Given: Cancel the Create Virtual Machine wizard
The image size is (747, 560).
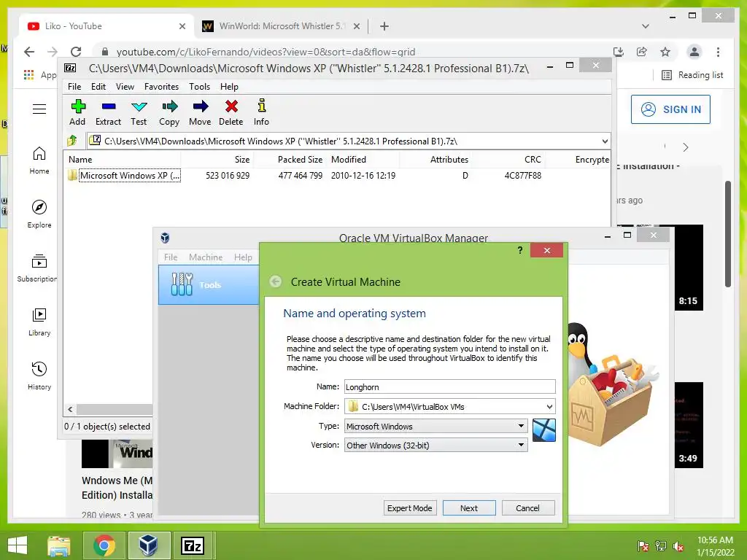Looking at the screenshot, I should (528, 508).
